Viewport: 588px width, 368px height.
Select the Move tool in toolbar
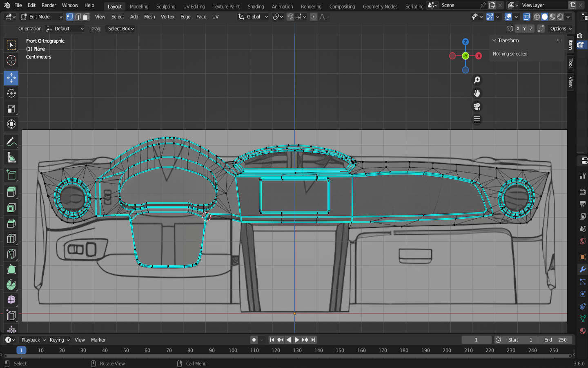point(11,78)
